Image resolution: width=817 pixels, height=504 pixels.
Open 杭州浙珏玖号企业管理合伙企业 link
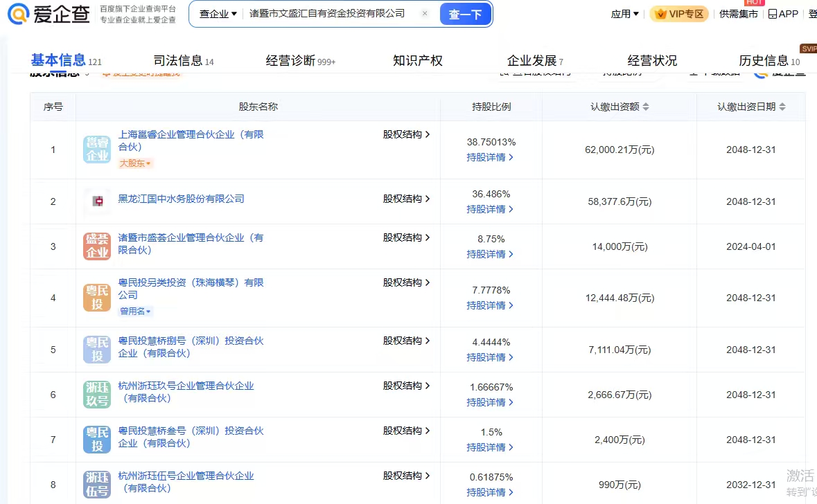click(x=186, y=392)
